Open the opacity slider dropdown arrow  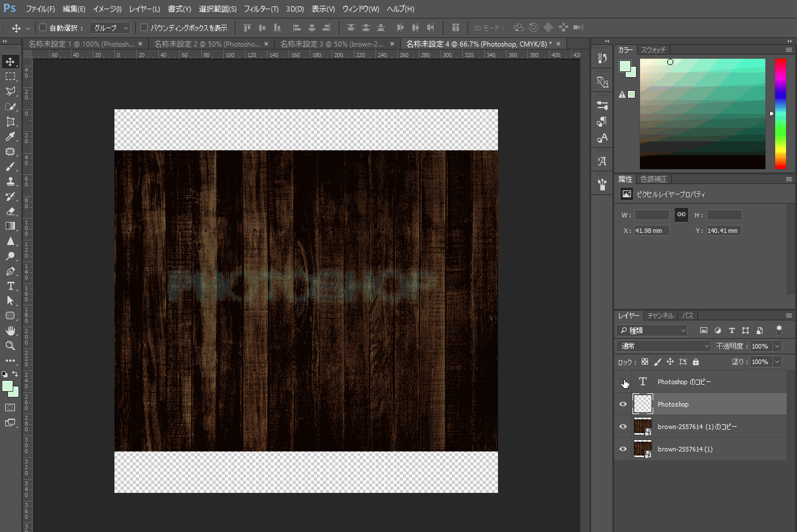point(777,346)
